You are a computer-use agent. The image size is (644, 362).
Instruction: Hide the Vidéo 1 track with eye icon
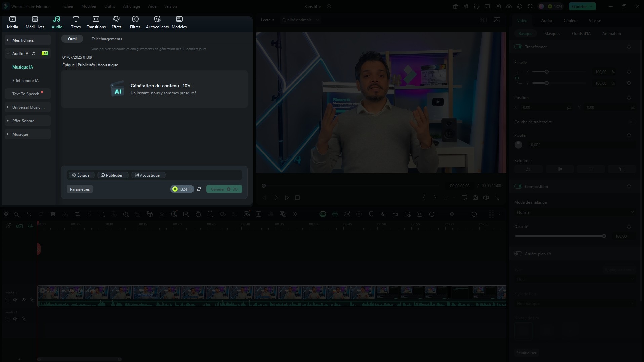(x=24, y=300)
